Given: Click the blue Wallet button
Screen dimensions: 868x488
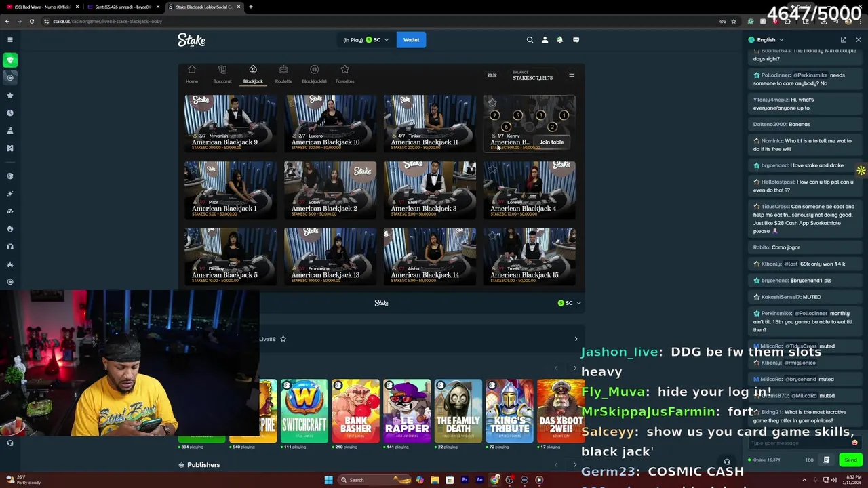Looking at the screenshot, I should point(411,40).
